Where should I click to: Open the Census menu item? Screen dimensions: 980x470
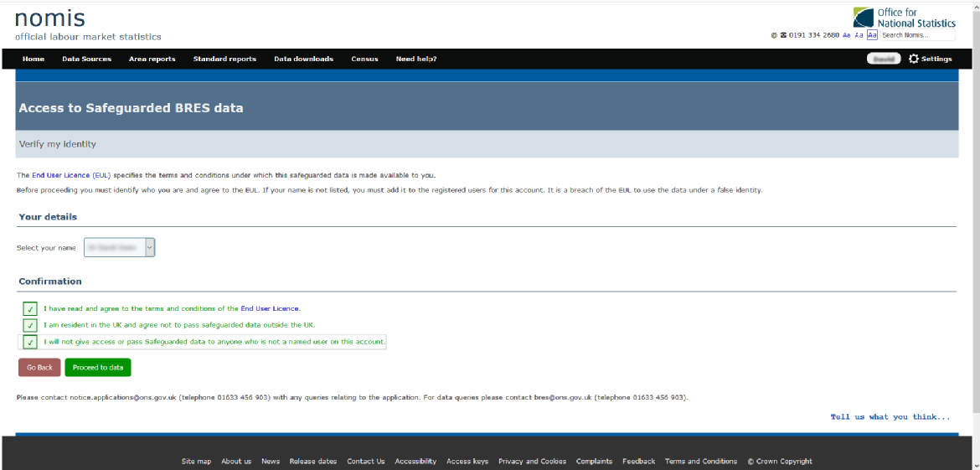[x=364, y=59]
